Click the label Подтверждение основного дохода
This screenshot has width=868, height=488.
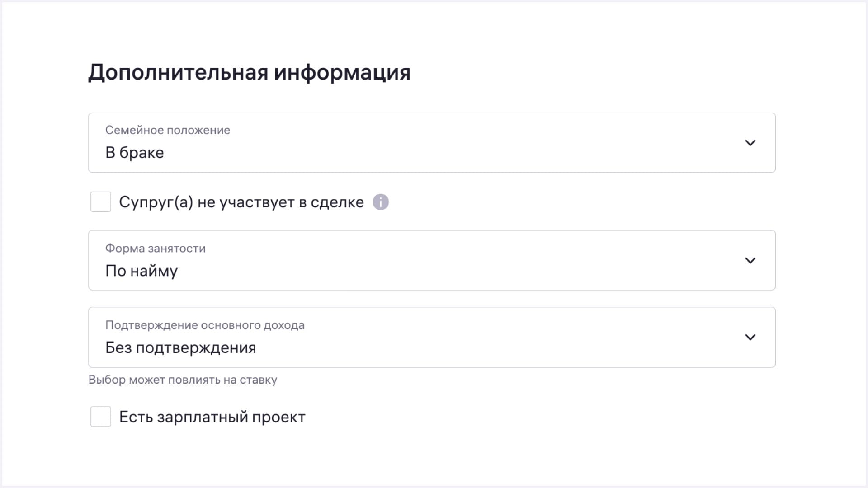[x=205, y=325]
